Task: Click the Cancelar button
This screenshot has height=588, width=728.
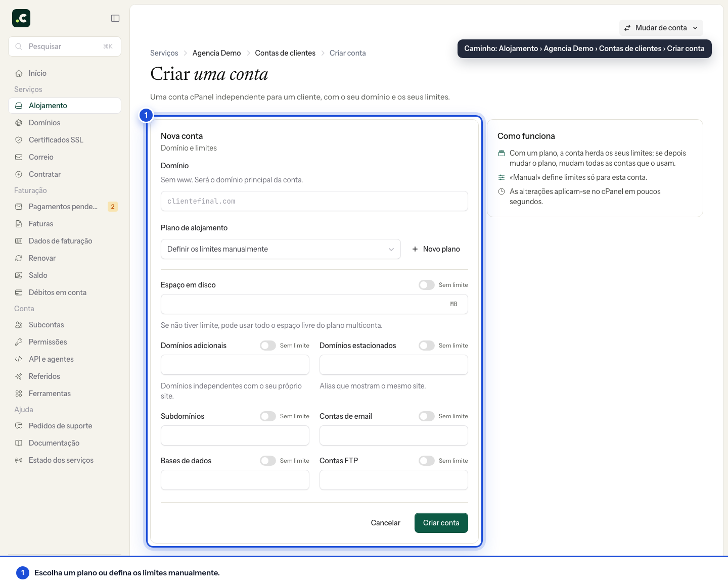Action: click(386, 523)
